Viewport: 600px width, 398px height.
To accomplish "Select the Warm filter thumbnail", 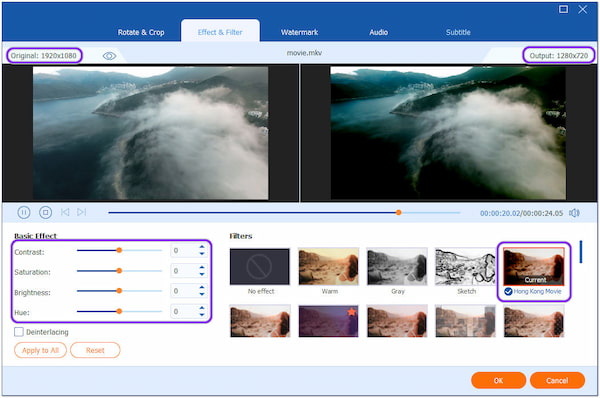I will pyautogui.click(x=328, y=267).
